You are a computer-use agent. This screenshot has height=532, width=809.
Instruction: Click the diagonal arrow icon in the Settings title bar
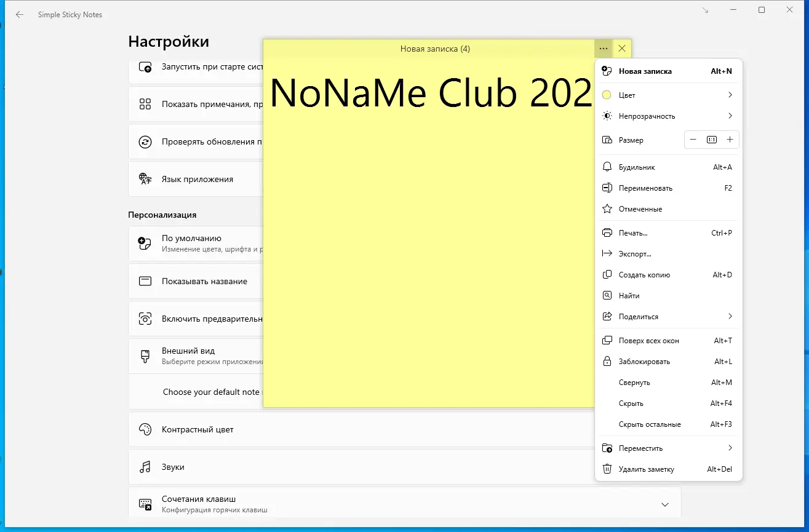[x=705, y=10]
